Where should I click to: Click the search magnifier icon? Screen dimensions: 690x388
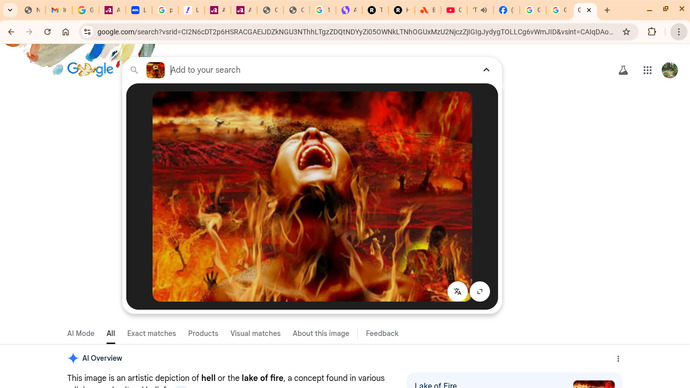(x=134, y=70)
